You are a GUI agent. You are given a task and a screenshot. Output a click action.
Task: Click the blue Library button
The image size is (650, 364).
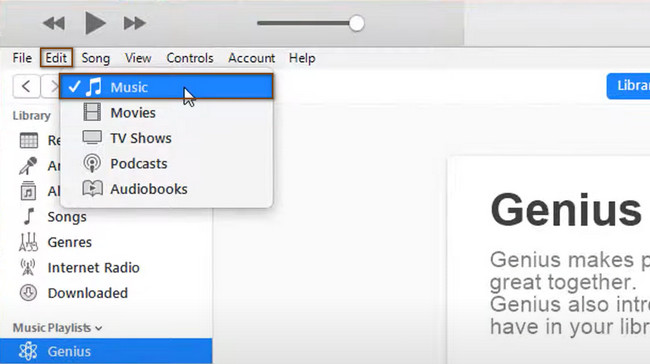coord(628,86)
